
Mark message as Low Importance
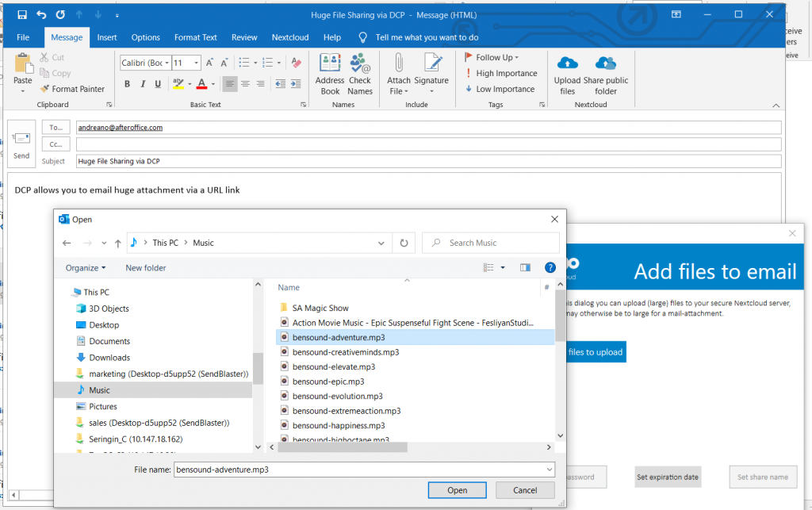(500, 89)
